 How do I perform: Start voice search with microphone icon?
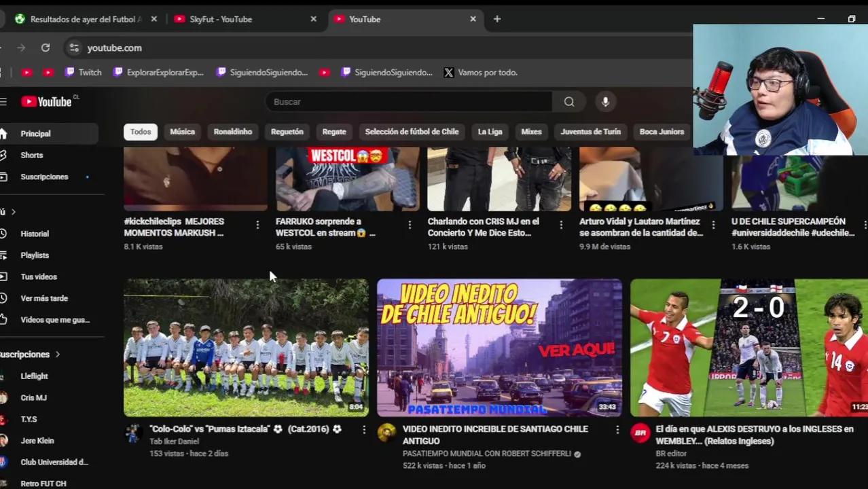(x=605, y=102)
